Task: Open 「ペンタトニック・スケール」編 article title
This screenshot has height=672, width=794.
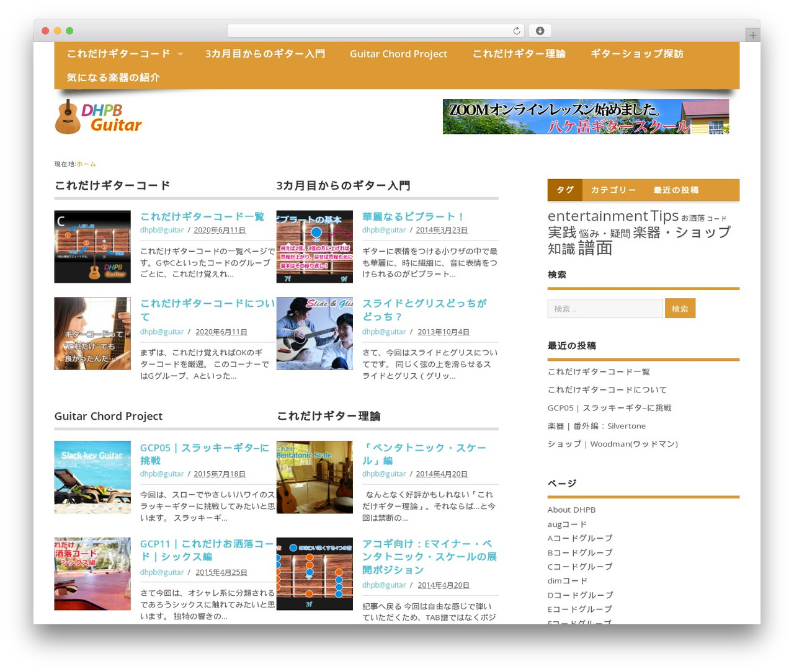Action: (x=424, y=454)
